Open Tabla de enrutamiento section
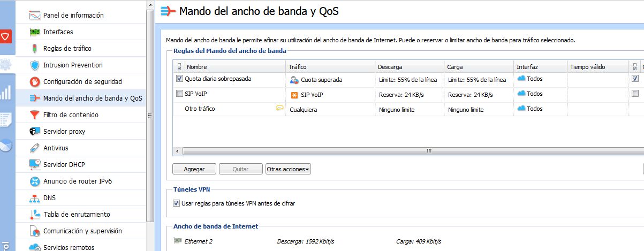The width and height of the screenshot is (644, 251). pyautogui.click(x=77, y=215)
